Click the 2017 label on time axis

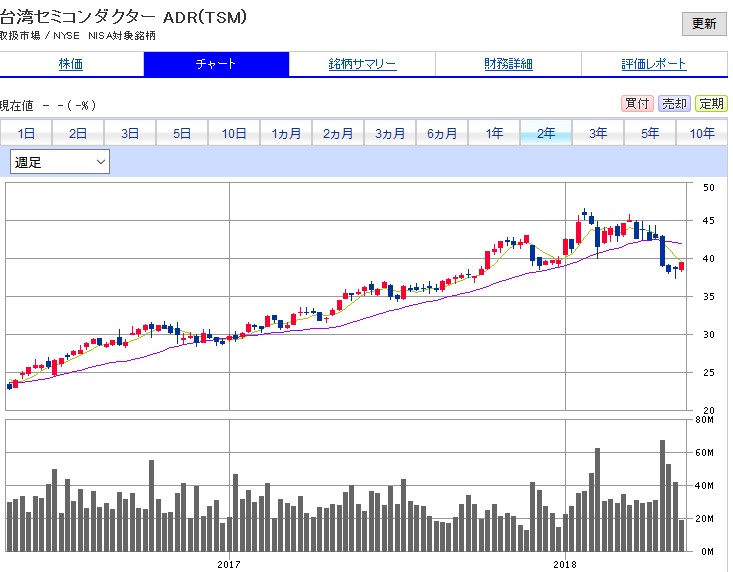(x=229, y=565)
